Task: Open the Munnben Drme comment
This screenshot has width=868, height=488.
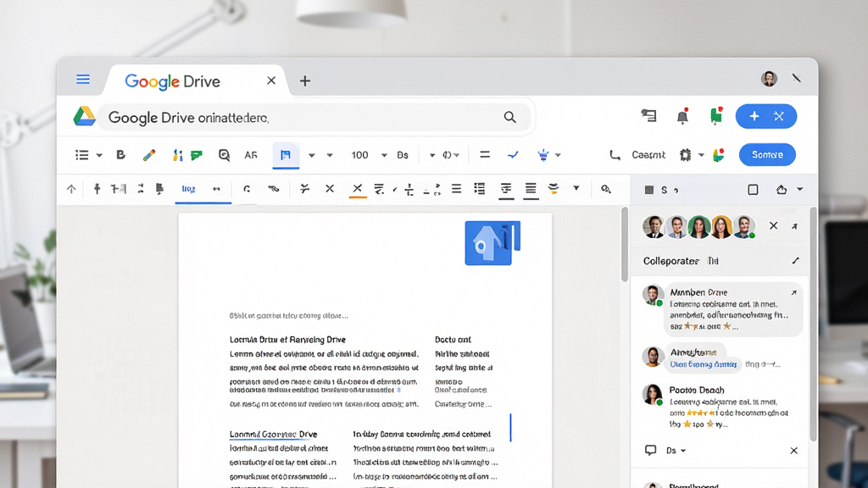Action: [733, 309]
